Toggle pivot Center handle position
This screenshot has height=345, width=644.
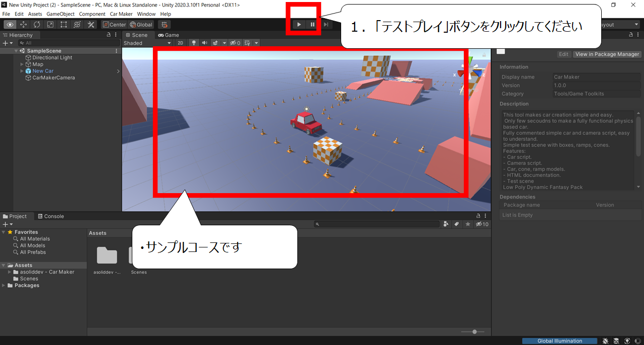[114, 25]
